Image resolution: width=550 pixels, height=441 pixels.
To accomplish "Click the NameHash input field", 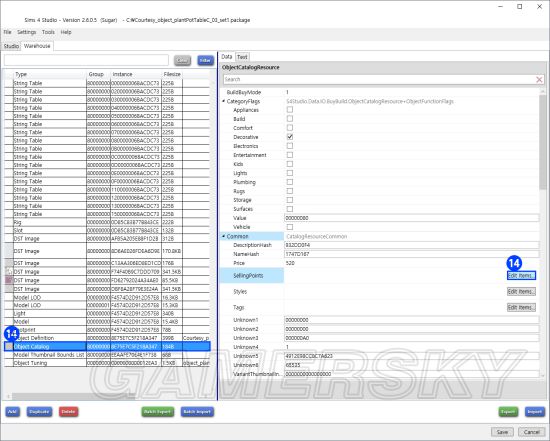I will point(411,254).
